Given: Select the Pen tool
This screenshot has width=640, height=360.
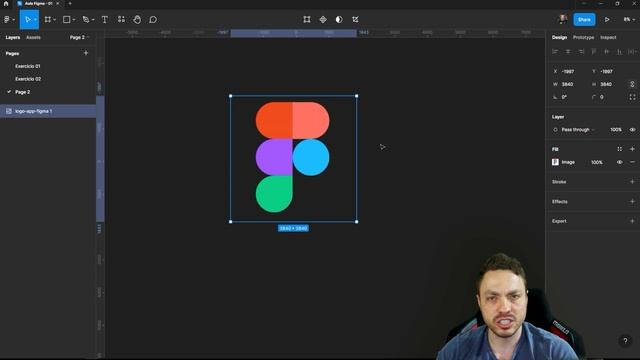Looking at the screenshot, I should click(x=86, y=20).
